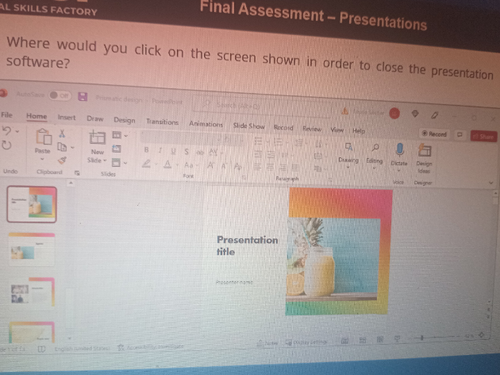Image resolution: width=500 pixels, height=375 pixels.
Task: Click the Reset slide icon
Action: click(116, 149)
